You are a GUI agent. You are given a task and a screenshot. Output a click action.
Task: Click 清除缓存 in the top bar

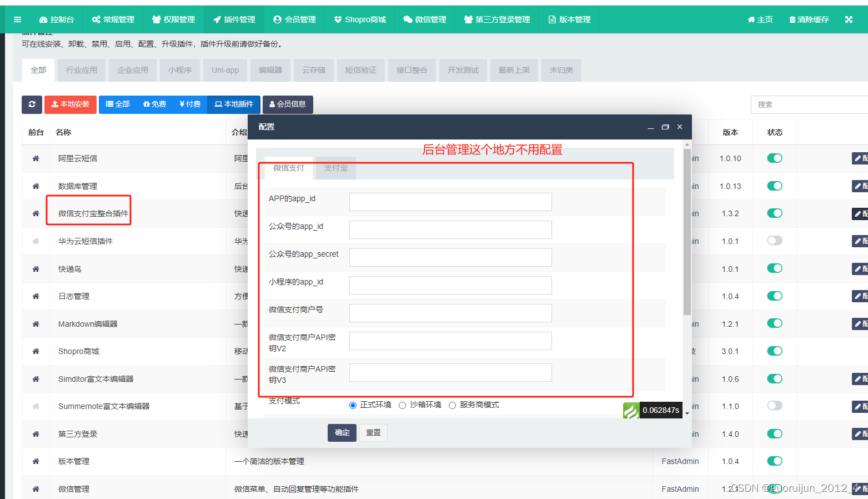click(809, 19)
